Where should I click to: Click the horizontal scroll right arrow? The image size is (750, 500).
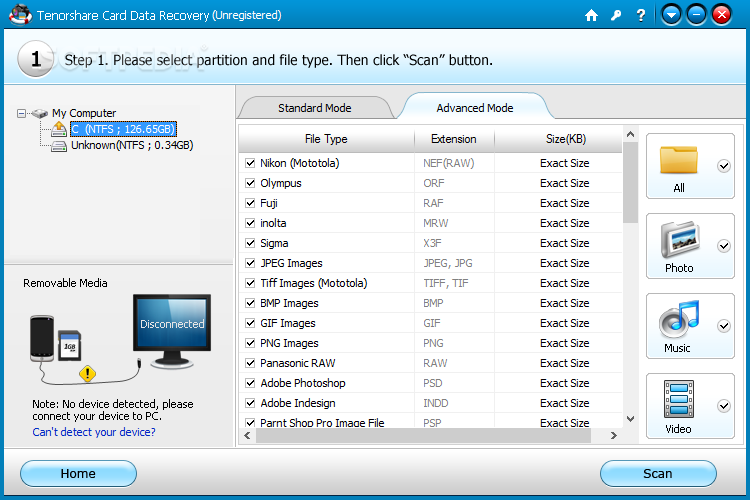614,435
